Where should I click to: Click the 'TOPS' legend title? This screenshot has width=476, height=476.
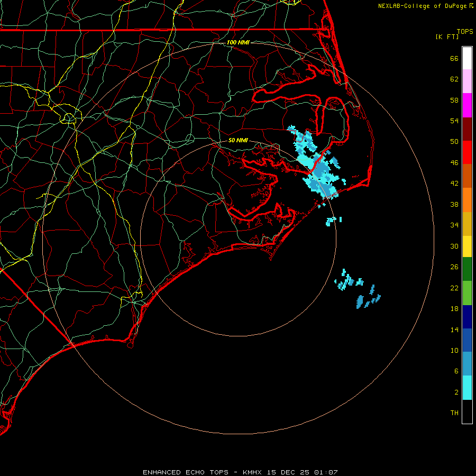coord(465,32)
